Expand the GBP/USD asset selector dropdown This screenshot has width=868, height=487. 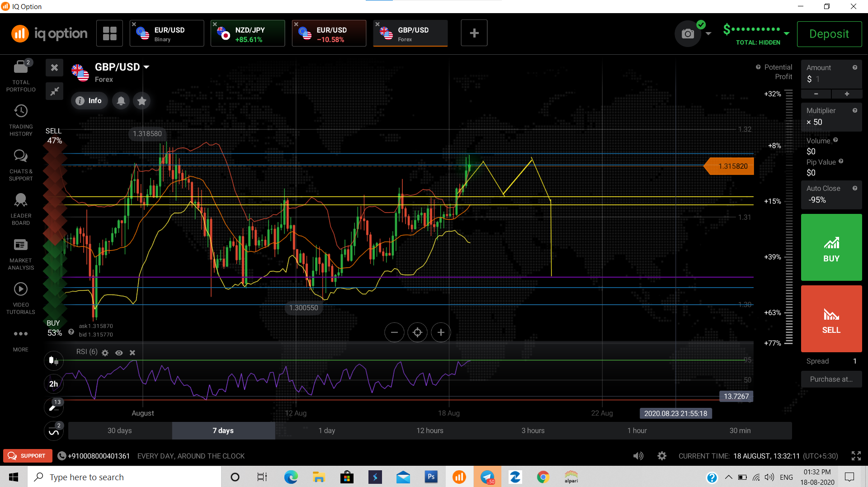[x=146, y=67]
